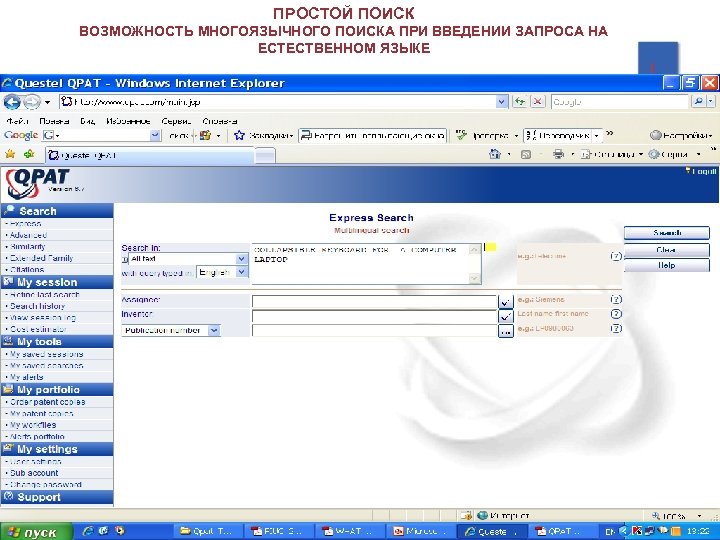This screenshot has height=540, width=720.
Task: Open the Справка menu
Action: (219, 121)
